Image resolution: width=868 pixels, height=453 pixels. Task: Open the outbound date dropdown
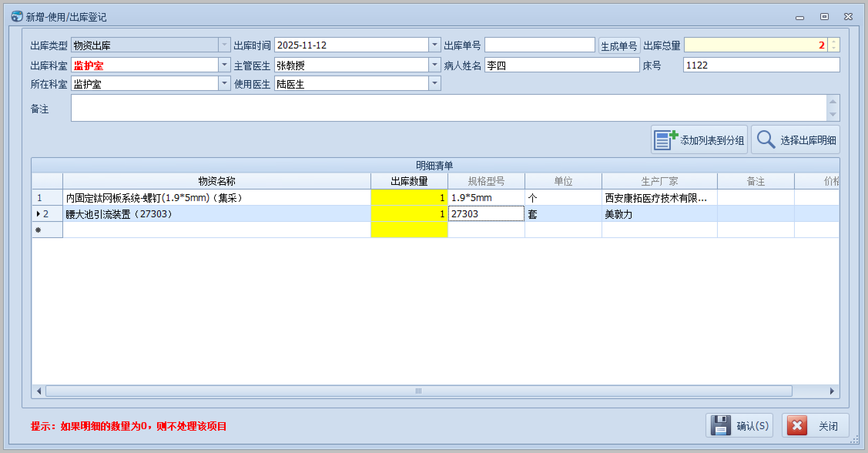coord(435,45)
